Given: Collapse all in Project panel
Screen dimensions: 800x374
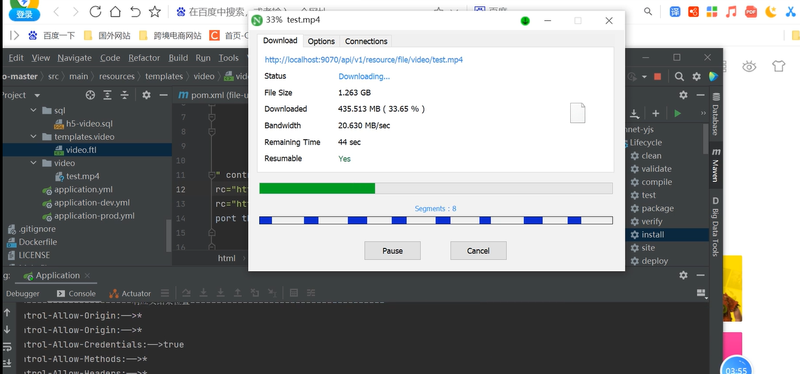Looking at the screenshot, I should point(124,95).
